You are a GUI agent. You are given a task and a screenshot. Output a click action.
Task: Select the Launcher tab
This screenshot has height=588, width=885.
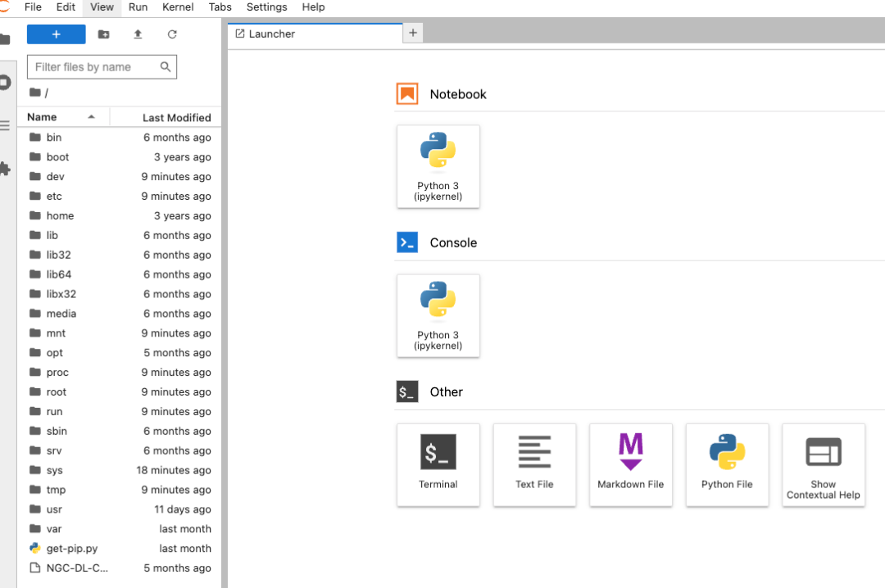(315, 34)
